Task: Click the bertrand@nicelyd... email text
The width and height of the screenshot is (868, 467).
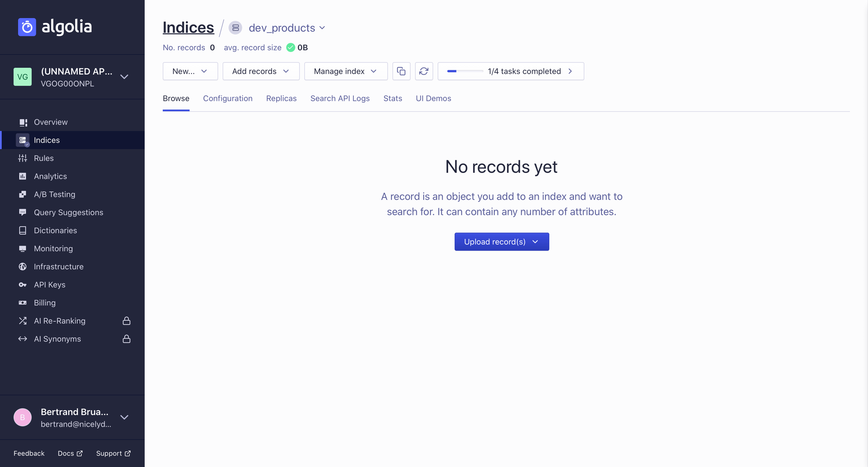Action: pyautogui.click(x=76, y=424)
